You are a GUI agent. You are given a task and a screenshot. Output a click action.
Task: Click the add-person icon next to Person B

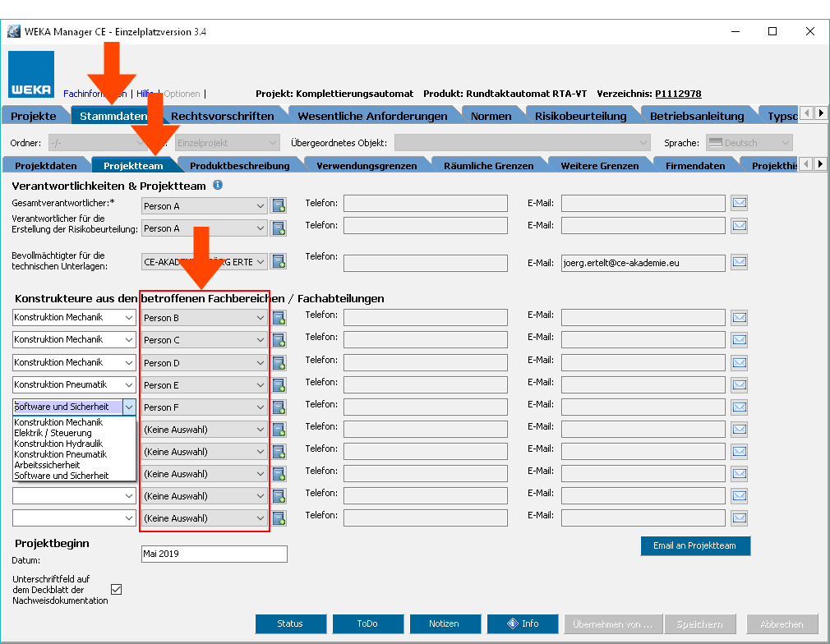(279, 318)
